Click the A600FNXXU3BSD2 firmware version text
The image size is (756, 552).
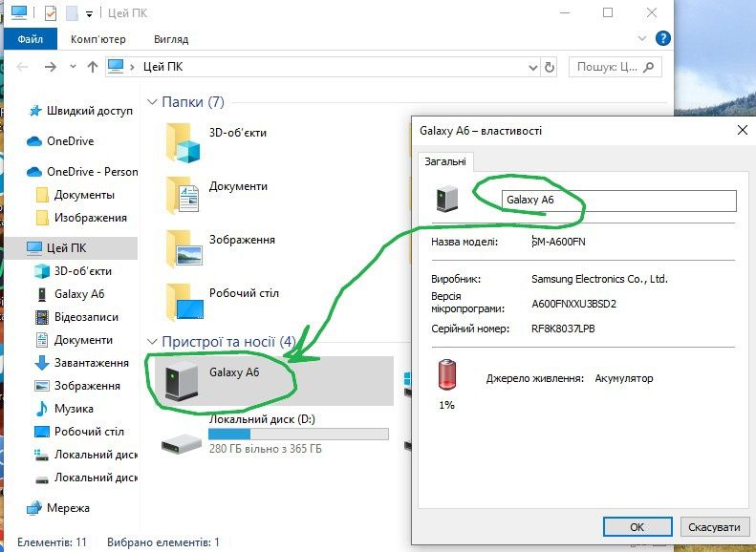point(573,304)
